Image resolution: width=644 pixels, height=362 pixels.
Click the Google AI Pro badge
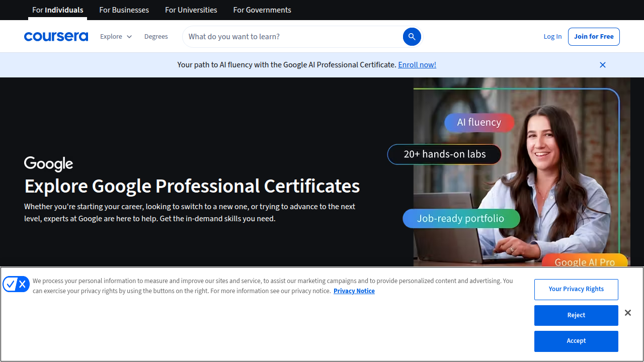coord(585,261)
